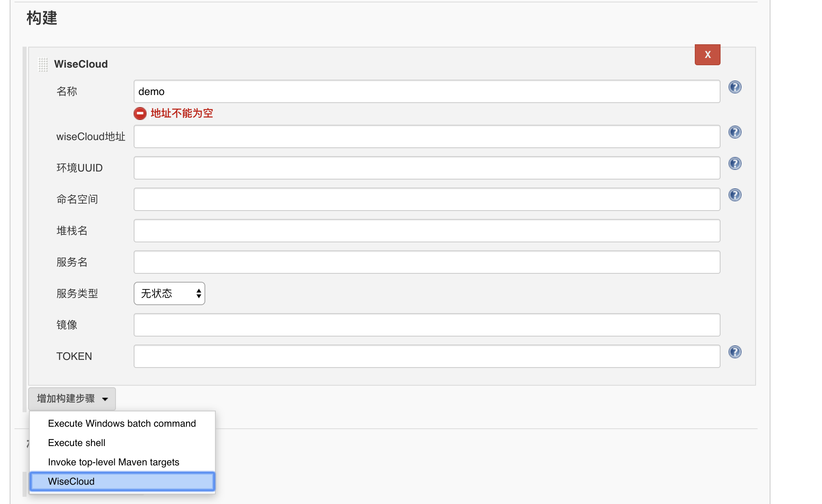Click into the 堆栈名 input field
The image size is (822, 504).
(427, 231)
